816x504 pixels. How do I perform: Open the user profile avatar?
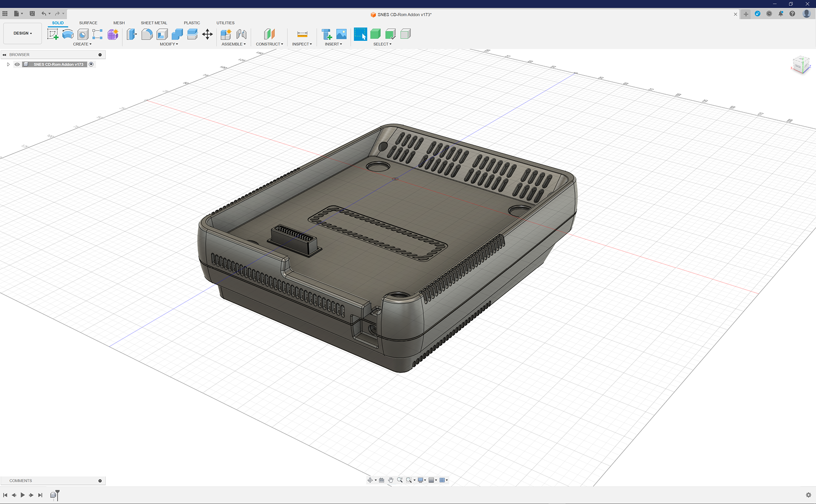(806, 14)
